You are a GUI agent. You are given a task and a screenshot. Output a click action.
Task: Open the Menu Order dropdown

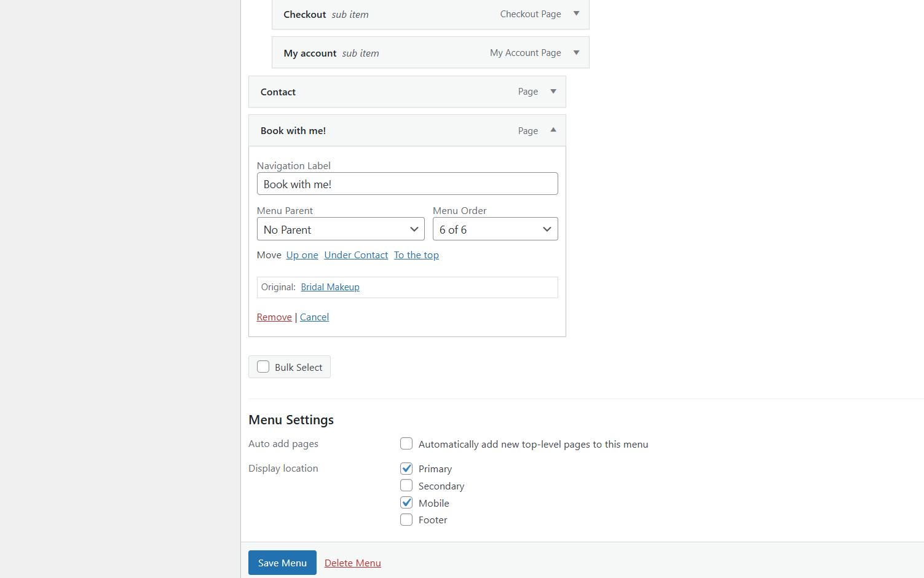495,229
